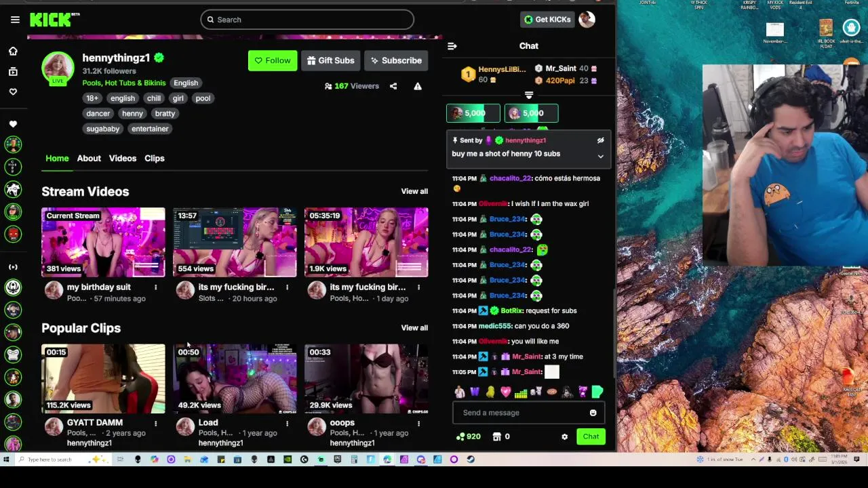View all Stream Videos link
Image resolution: width=868 pixels, height=488 pixels.
414,191
